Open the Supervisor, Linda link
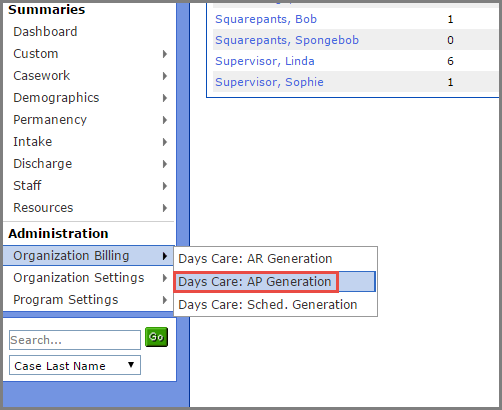 click(265, 61)
